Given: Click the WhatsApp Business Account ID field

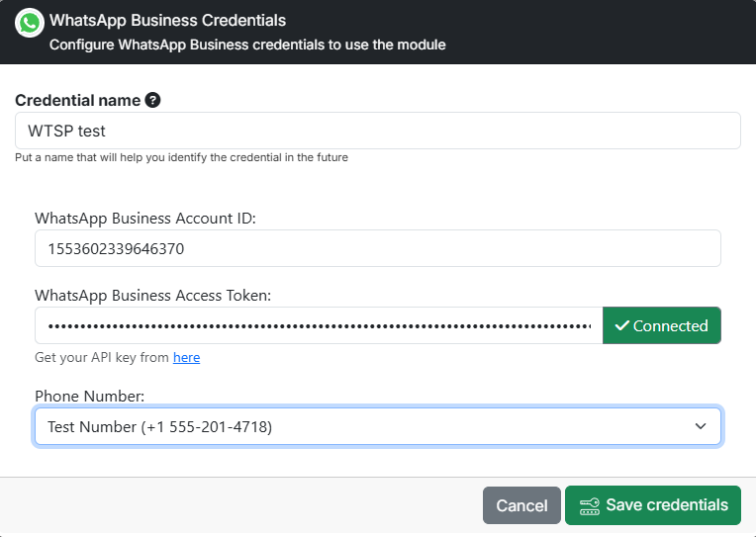Looking at the screenshot, I should 378,248.
